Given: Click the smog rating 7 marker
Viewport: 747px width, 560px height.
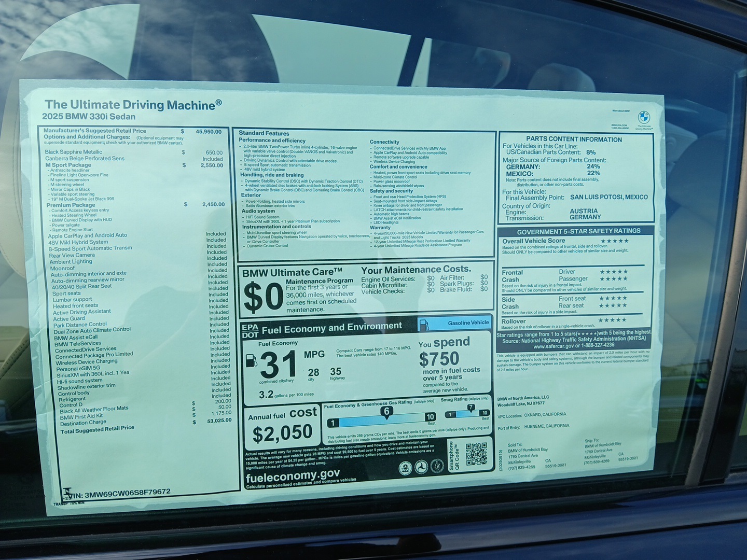Looking at the screenshot, I should [x=471, y=408].
